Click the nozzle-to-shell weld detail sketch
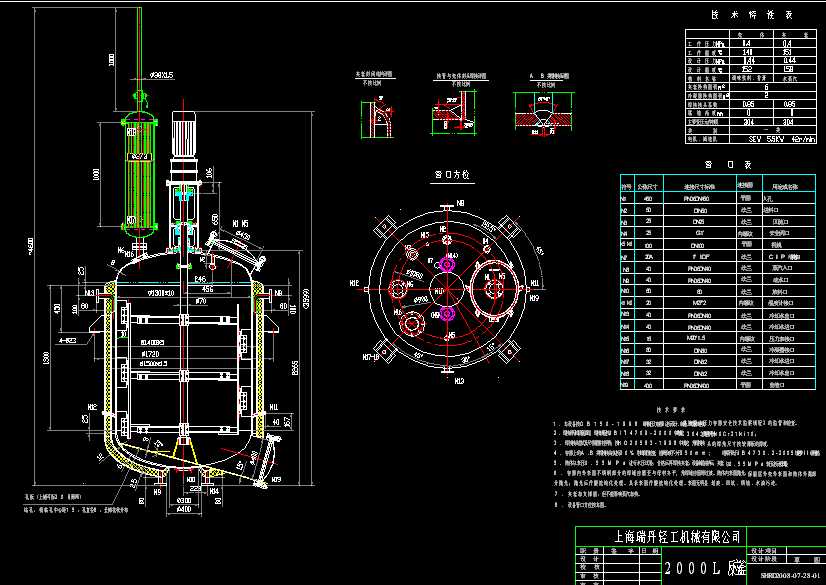The image size is (826, 585). [x=454, y=113]
